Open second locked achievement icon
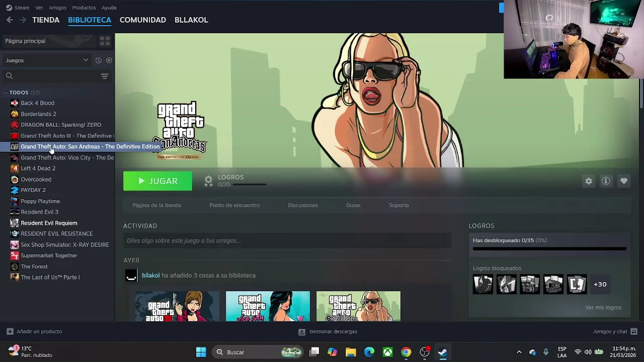 506,284
